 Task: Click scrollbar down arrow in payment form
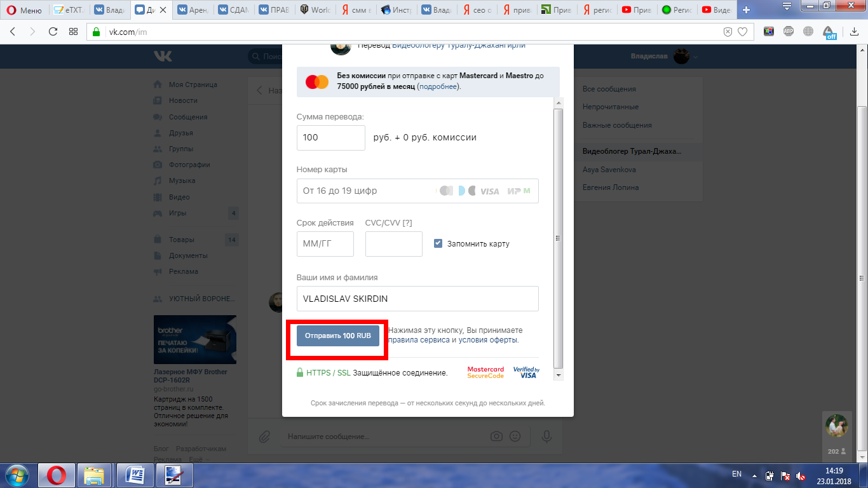point(559,375)
